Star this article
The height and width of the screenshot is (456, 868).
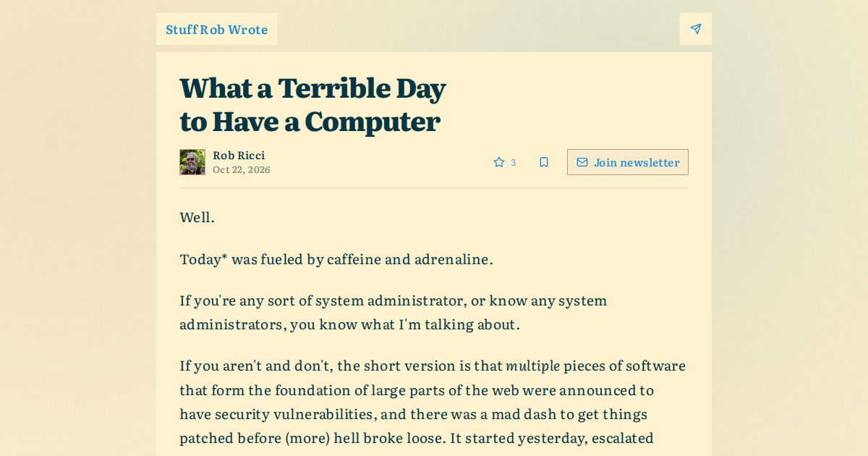[x=499, y=162]
